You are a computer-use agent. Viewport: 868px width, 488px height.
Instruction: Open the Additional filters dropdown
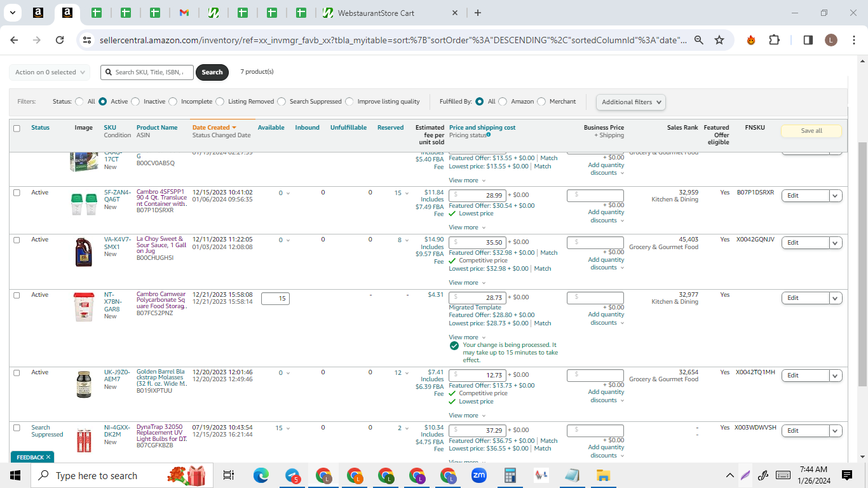(631, 102)
